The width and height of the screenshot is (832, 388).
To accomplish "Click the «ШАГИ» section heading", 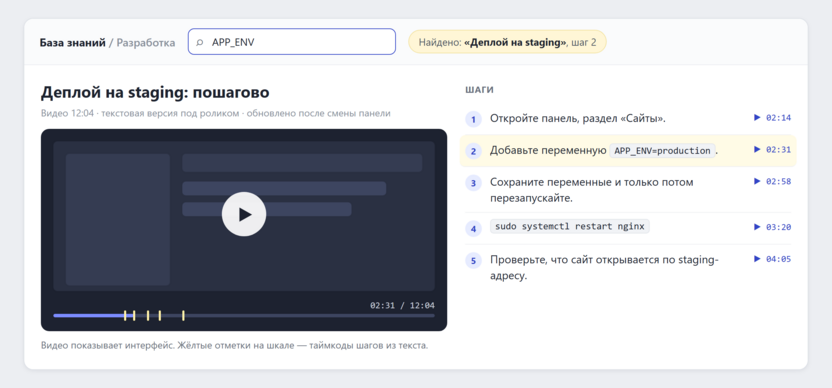I will tap(479, 90).
